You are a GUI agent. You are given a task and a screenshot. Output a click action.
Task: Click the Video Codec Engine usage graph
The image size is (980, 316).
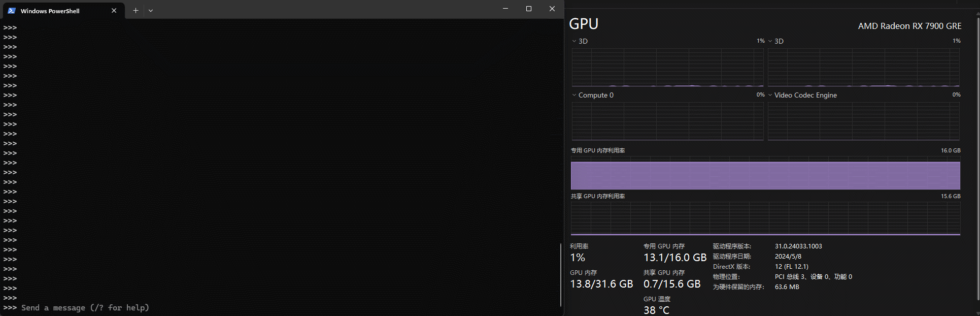coord(863,121)
